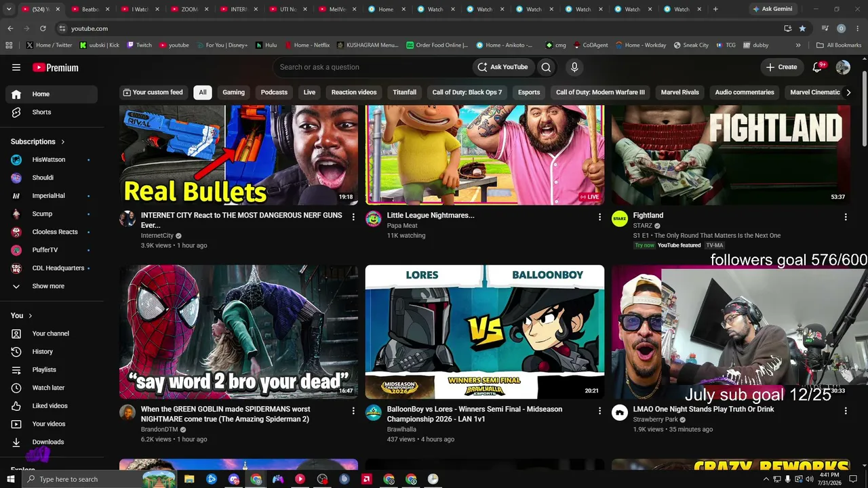Play the Real Bullets nerf thumbnail
Image resolution: width=868 pixels, height=488 pixels.
tap(239, 155)
